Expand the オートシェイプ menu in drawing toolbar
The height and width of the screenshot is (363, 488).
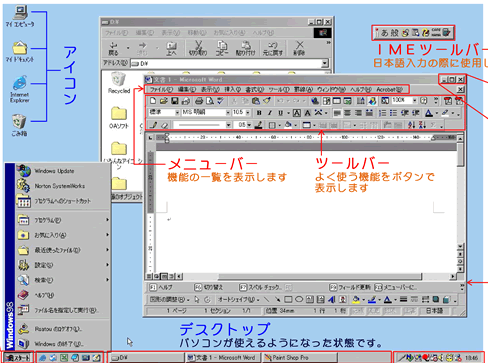click(239, 299)
